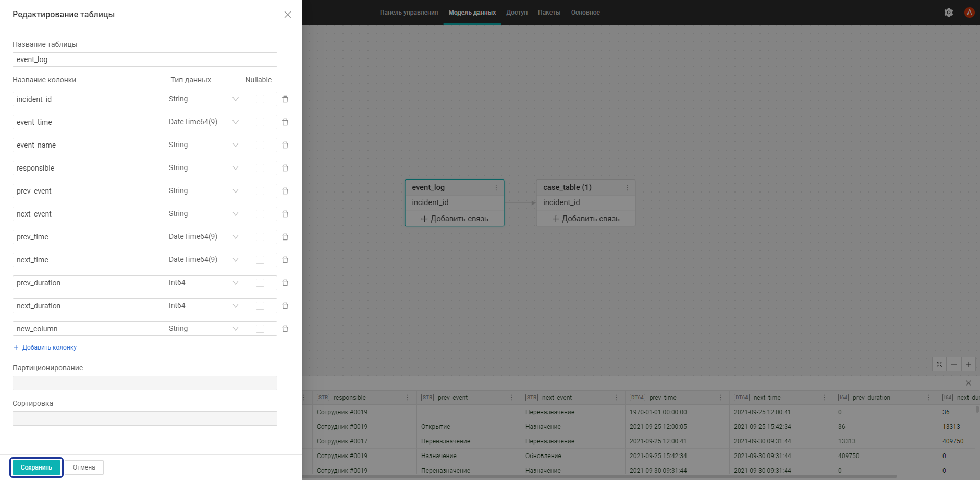Delete the new_column column row

coord(285,329)
